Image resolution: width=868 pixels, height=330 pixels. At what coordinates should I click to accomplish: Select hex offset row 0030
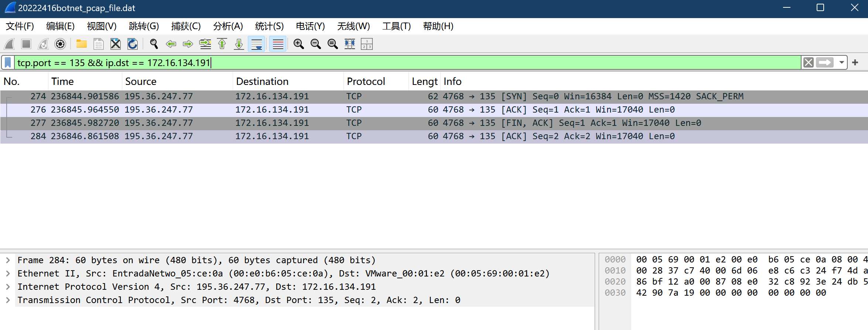click(x=615, y=293)
